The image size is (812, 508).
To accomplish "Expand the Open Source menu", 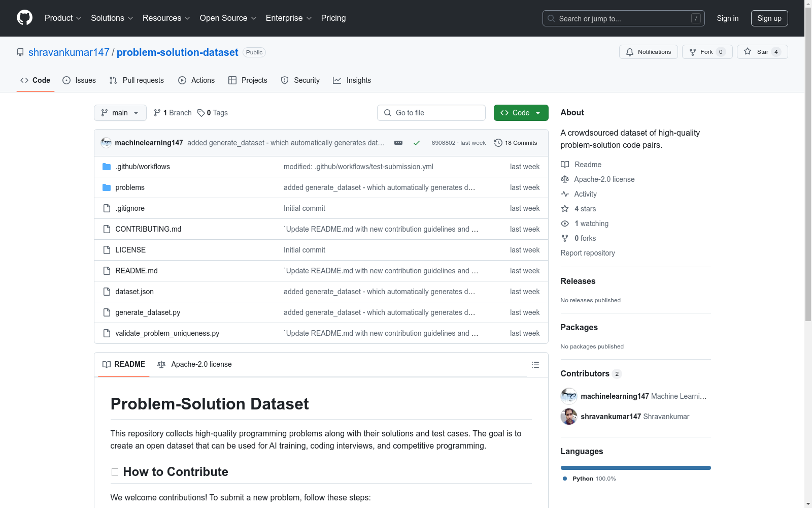I will 228,18.
